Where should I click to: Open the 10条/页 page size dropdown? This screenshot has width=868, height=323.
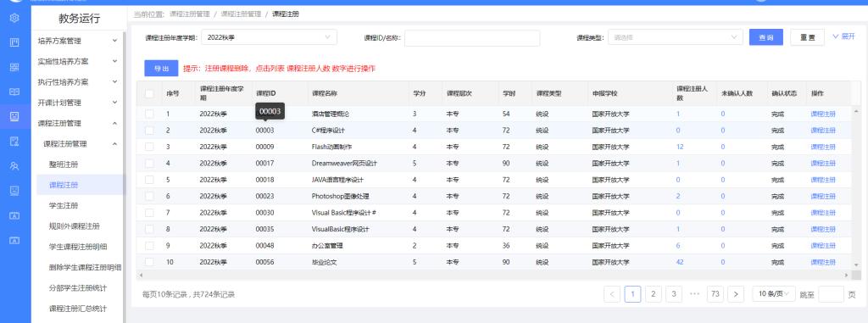coord(773,294)
